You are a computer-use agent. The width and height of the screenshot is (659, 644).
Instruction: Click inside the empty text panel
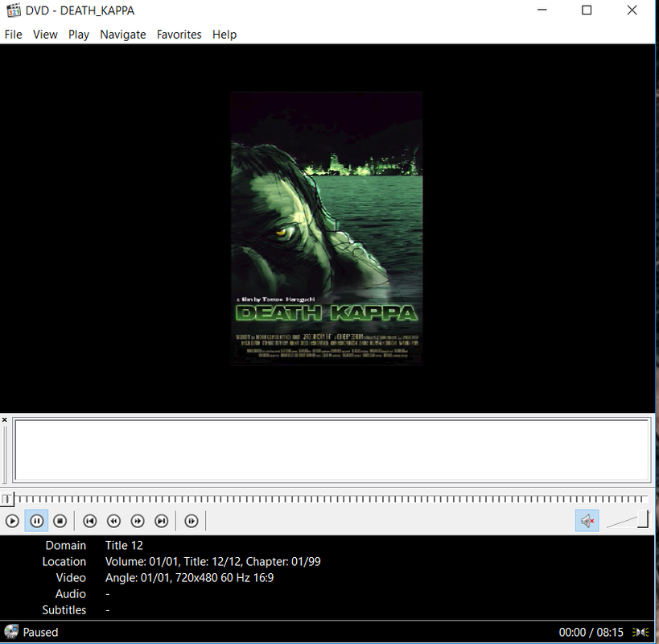coord(332,450)
